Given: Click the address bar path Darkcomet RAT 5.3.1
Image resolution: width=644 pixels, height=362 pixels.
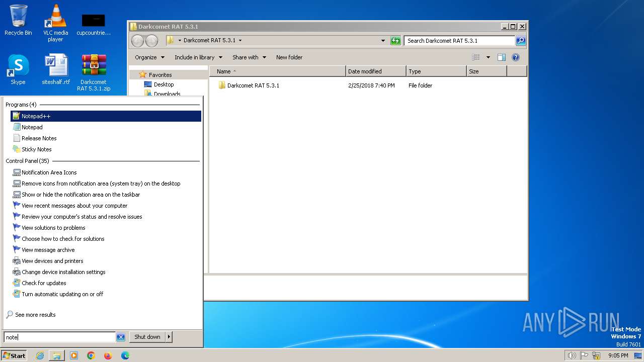Looking at the screenshot, I should [x=209, y=40].
